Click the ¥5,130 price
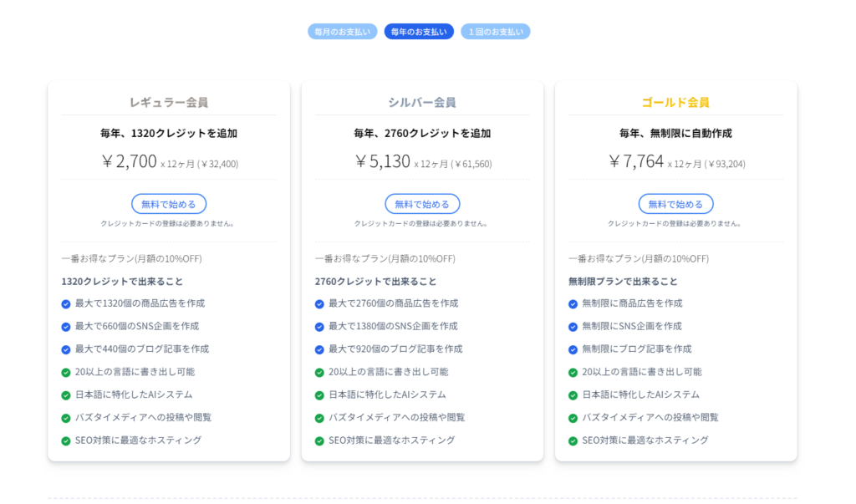The width and height of the screenshot is (856, 504). (382, 161)
